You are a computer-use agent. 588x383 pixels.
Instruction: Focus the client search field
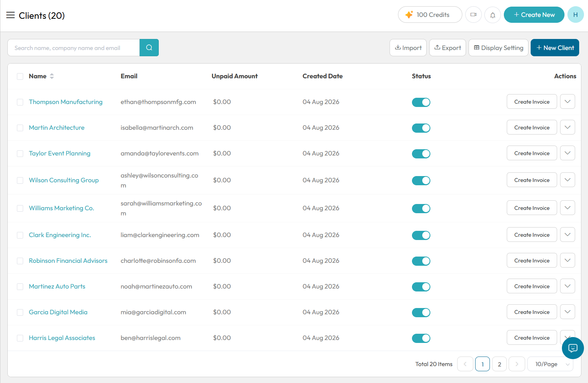point(73,48)
